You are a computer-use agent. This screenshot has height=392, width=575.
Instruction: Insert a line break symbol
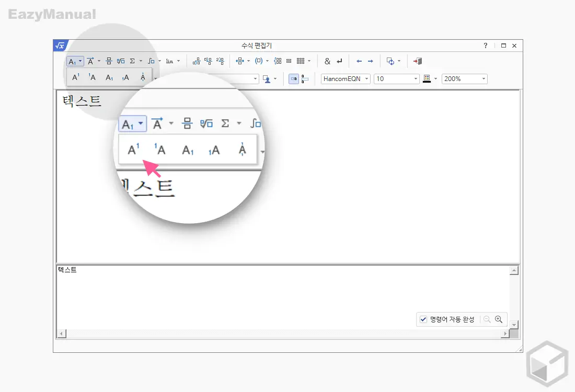[340, 61]
